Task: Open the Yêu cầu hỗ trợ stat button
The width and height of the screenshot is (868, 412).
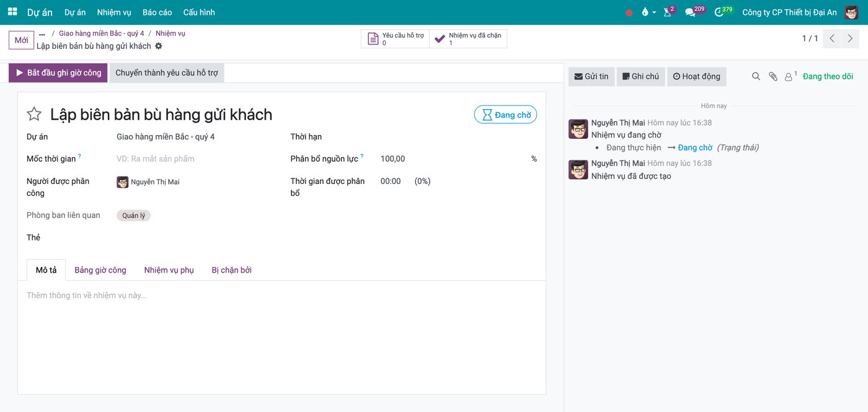Action: click(396, 39)
